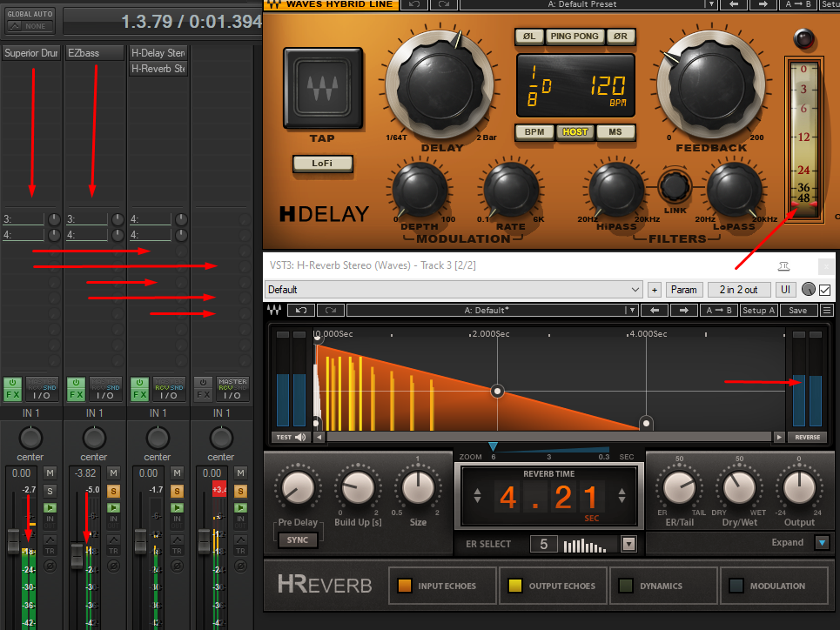Screen dimensions: 840x630
Task: Click the Param button in H-Reverb window
Action: pyautogui.click(x=684, y=290)
